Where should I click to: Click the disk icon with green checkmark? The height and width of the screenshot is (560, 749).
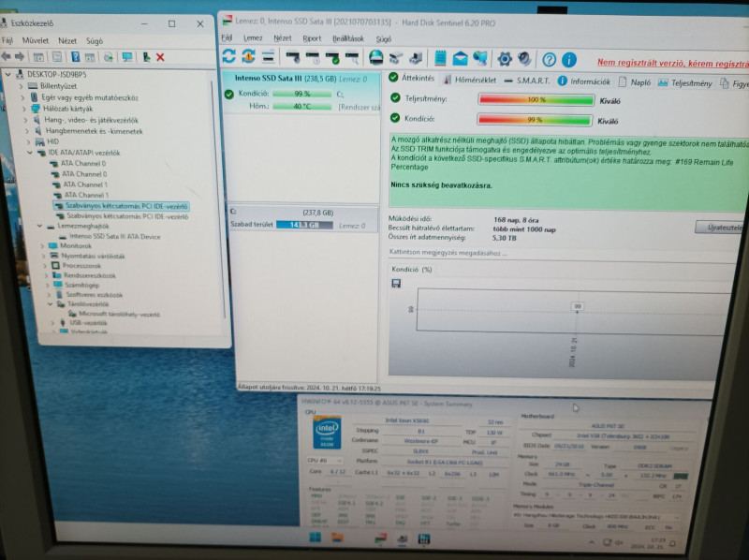[x=332, y=58]
